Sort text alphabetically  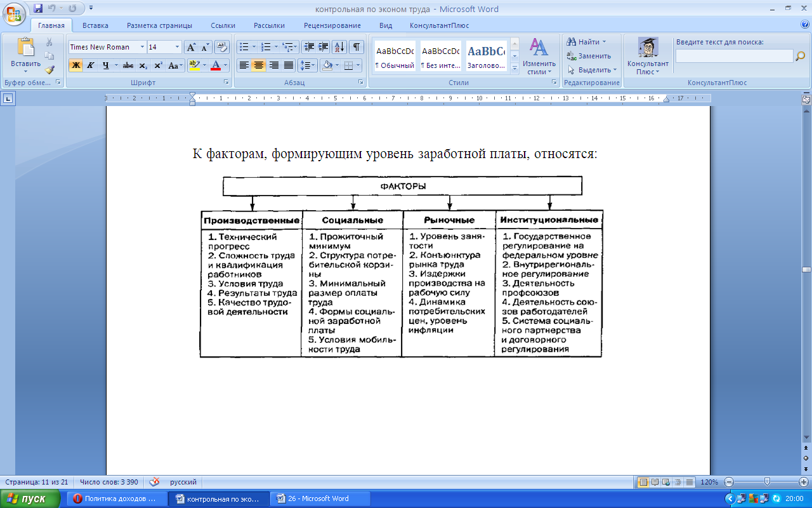pos(339,47)
